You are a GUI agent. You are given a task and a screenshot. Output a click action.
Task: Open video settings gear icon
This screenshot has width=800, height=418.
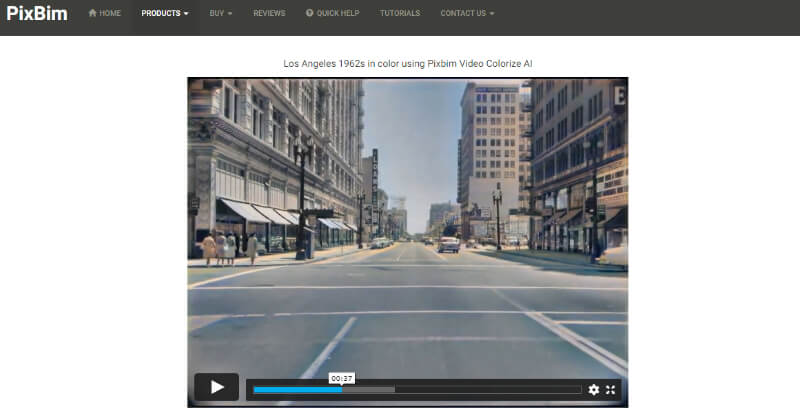pos(593,390)
